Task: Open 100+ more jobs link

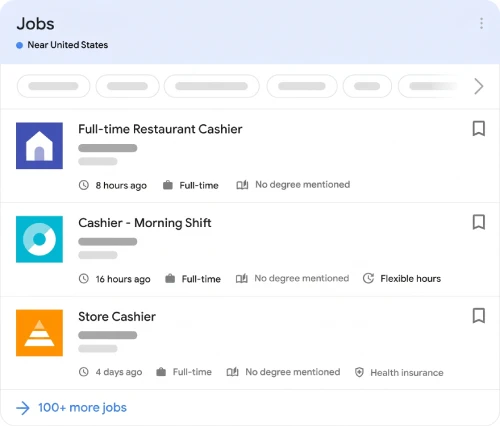Action: (82, 408)
